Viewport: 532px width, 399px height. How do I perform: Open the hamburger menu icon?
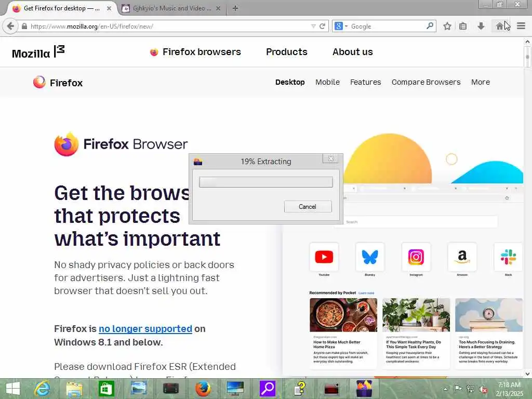521,26
